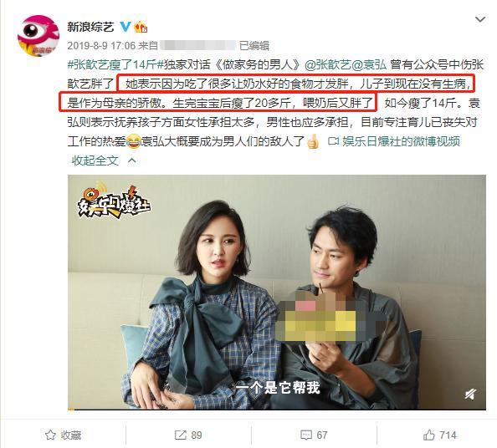
Task: Open 娱乐日爆社的微博视频 link
Action: click(402, 141)
